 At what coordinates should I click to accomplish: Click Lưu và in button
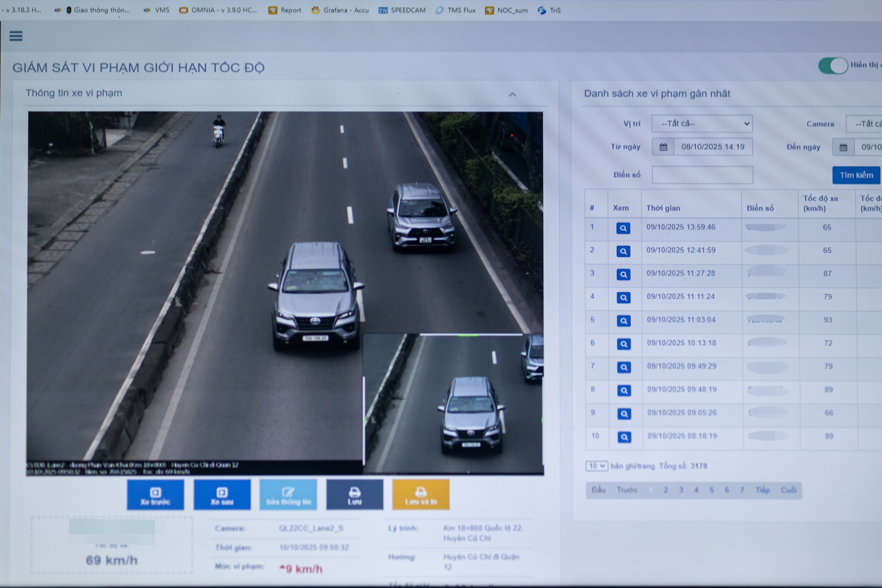coord(421,495)
